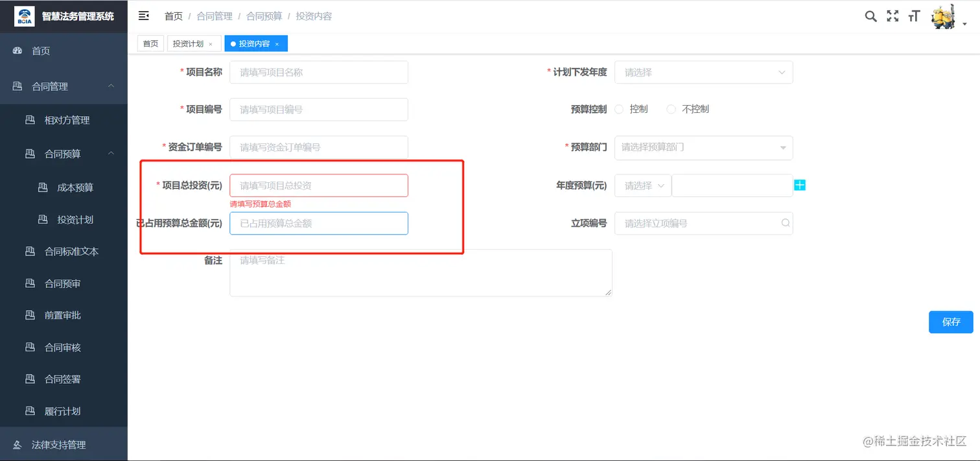980x461 pixels.
Task: Add an annual budget row with plus icon
Action: (800, 185)
